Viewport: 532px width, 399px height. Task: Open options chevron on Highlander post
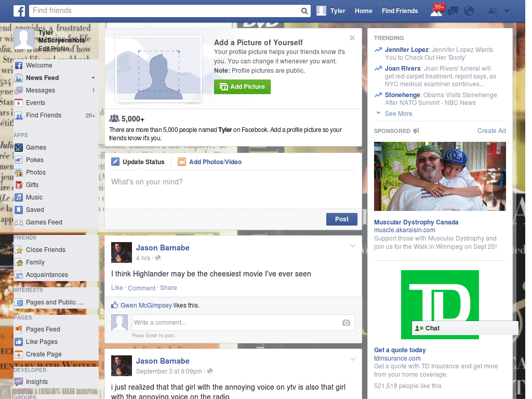pyautogui.click(x=353, y=246)
